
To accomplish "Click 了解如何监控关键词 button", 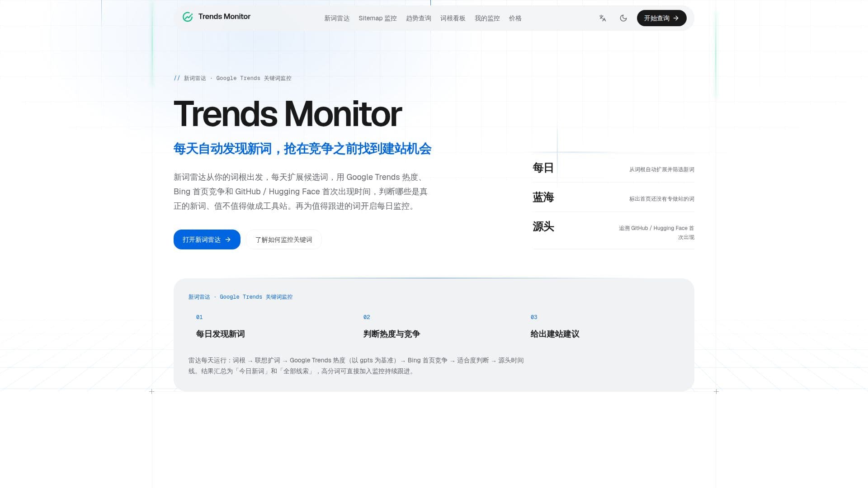I will 284,239.
